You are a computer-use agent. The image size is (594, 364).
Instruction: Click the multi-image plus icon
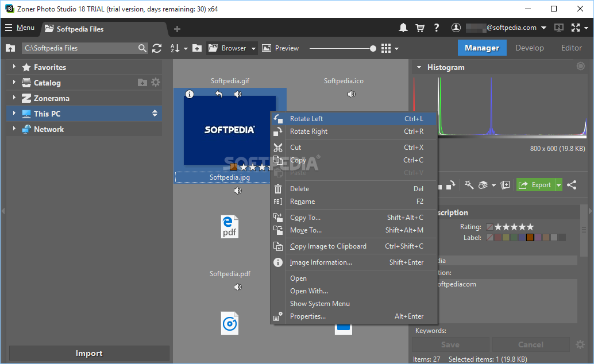click(505, 185)
